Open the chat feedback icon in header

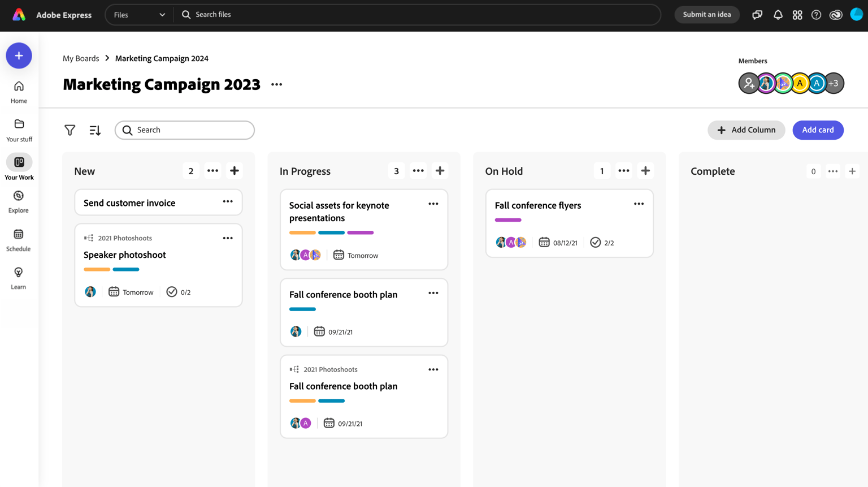(x=757, y=15)
